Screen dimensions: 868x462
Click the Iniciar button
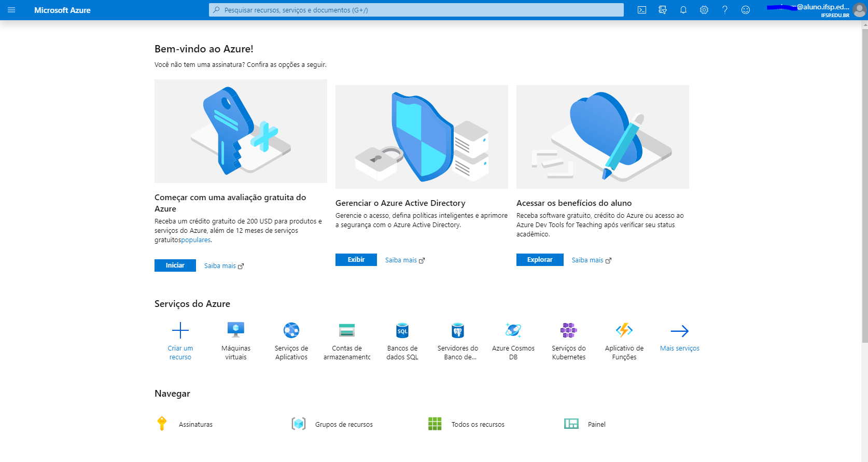(x=175, y=265)
